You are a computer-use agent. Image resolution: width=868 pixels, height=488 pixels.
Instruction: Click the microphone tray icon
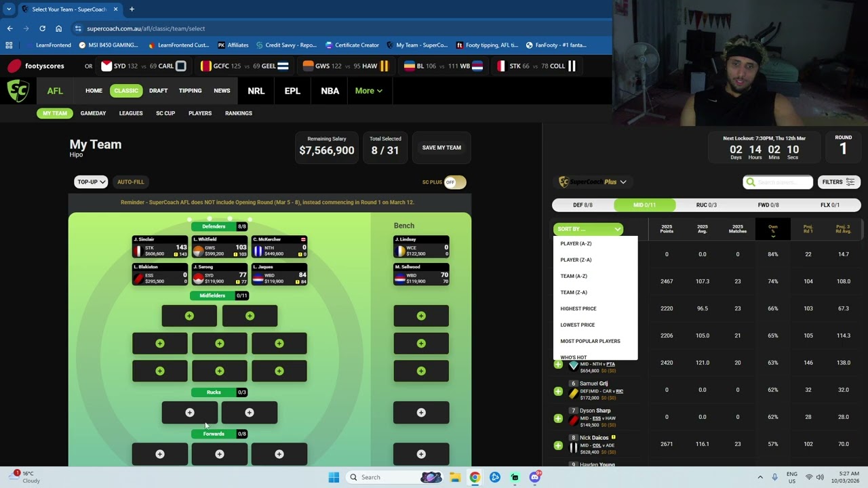tap(775, 477)
